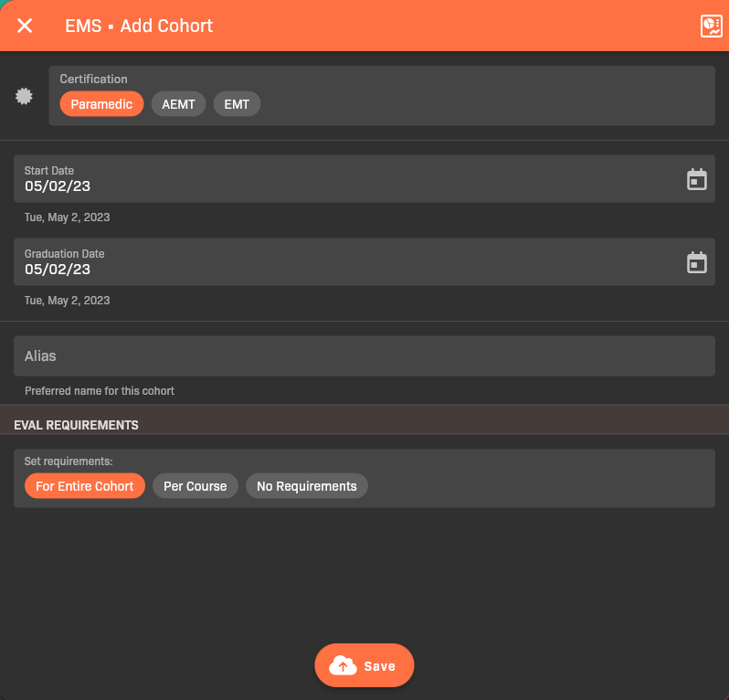Set requirements For Entire Cohort
The image size is (729, 700).
click(x=84, y=486)
